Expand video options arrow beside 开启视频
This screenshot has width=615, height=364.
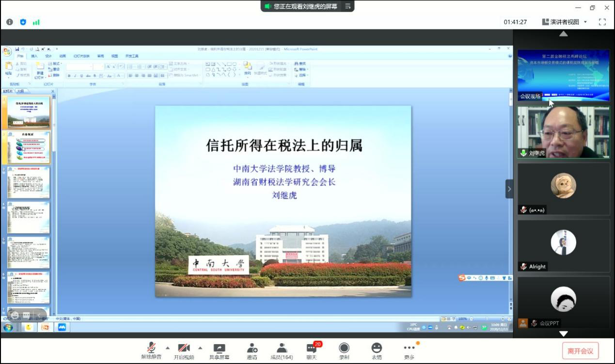pyautogui.click(x=200, y=348)
